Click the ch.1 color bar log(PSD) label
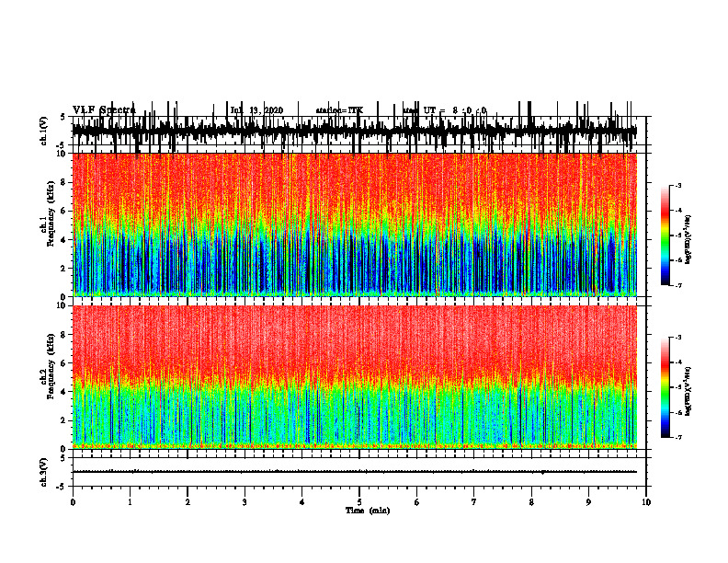Viewport: 728px width, 563px height. [x=688, y=240]
